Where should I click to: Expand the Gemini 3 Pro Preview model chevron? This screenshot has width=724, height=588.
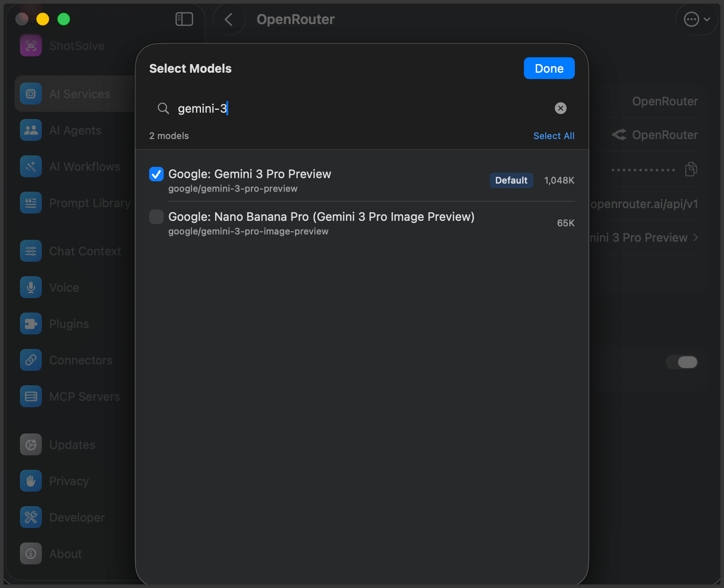click(x=695, y=238)
